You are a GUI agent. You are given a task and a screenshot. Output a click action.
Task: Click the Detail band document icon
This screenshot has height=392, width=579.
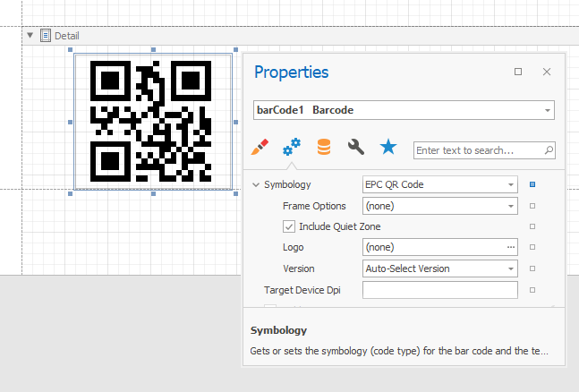pyautogui.click(x=46, y=36)
